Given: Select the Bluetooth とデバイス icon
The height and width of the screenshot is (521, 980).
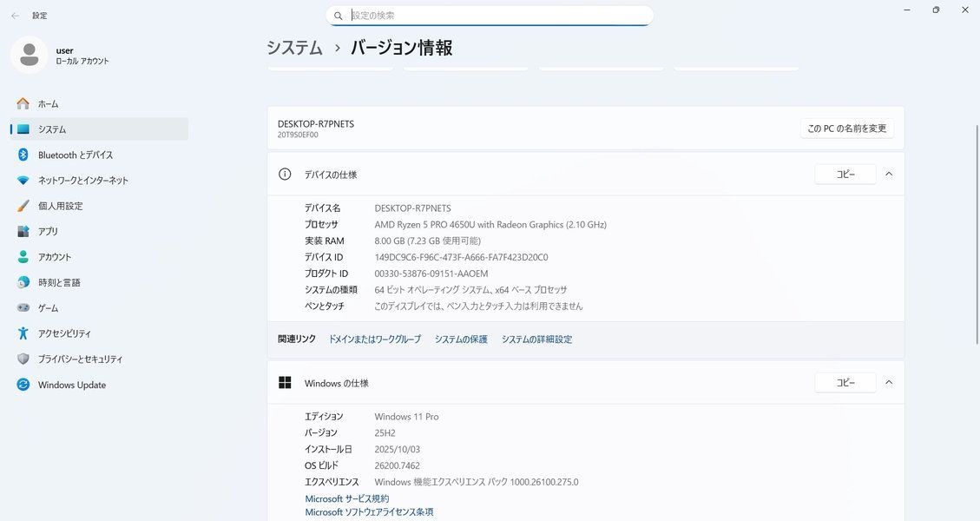Looking at the screenshot, I should click(23, 155).
